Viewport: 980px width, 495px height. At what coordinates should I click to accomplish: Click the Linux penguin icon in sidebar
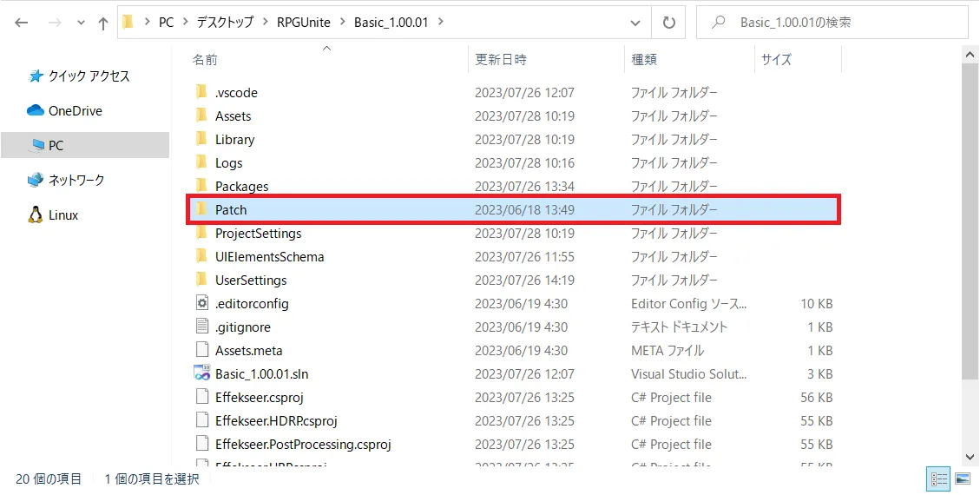click(36, 215)
